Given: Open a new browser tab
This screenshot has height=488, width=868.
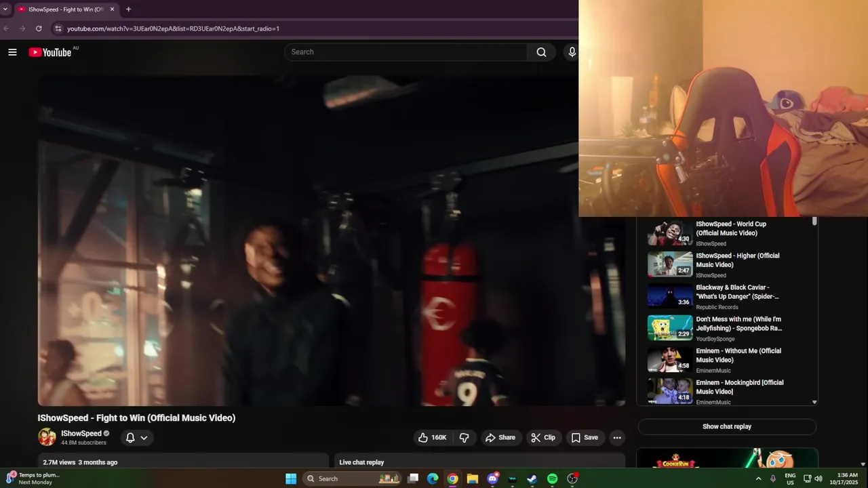Looking at the screenshot, I should [128, 9].
